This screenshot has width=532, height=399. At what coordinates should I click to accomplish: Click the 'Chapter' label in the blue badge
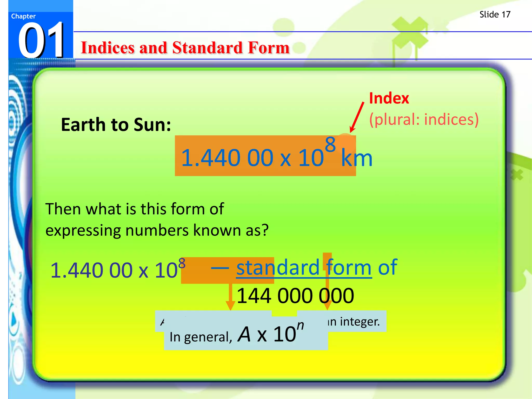tap(23, 16)
